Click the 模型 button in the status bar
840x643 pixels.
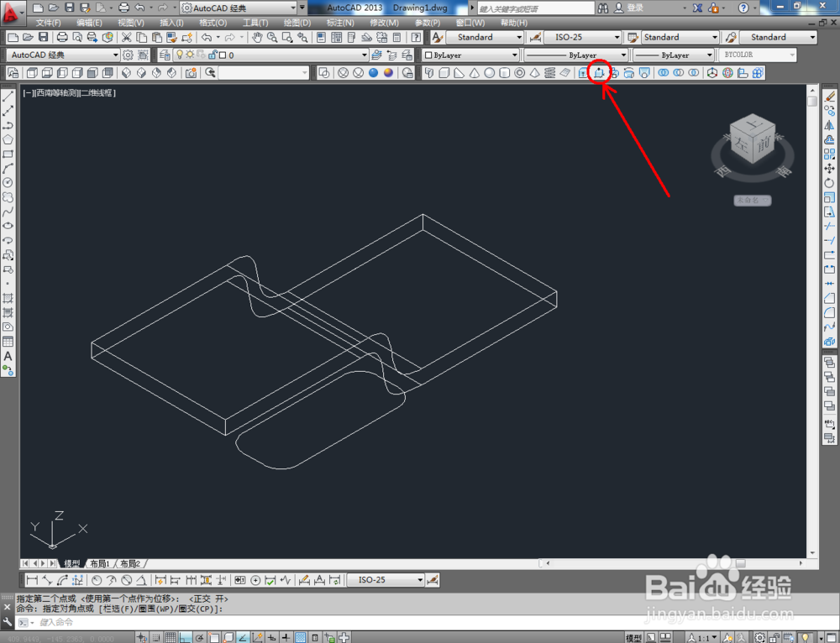click(x=633, y=638)
